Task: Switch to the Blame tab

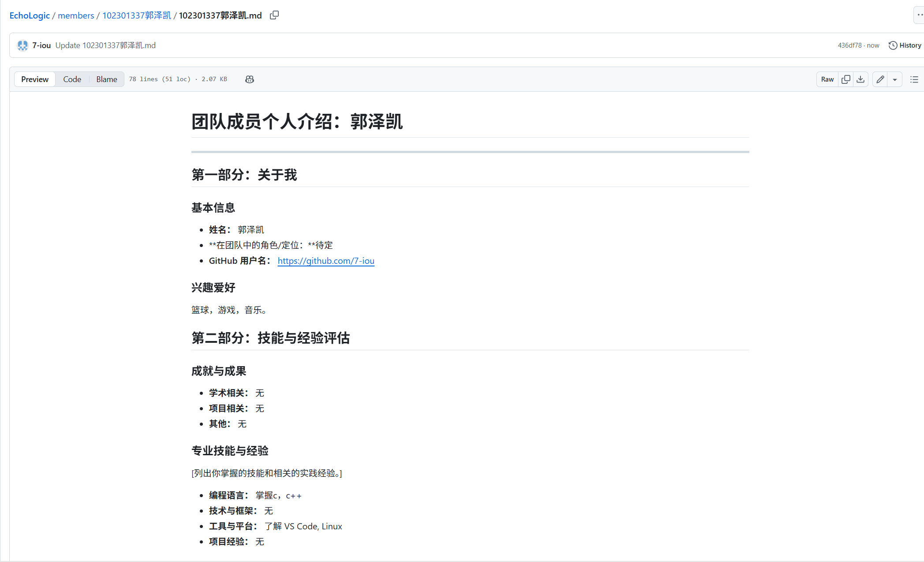Action: click(x=106, y=79)
